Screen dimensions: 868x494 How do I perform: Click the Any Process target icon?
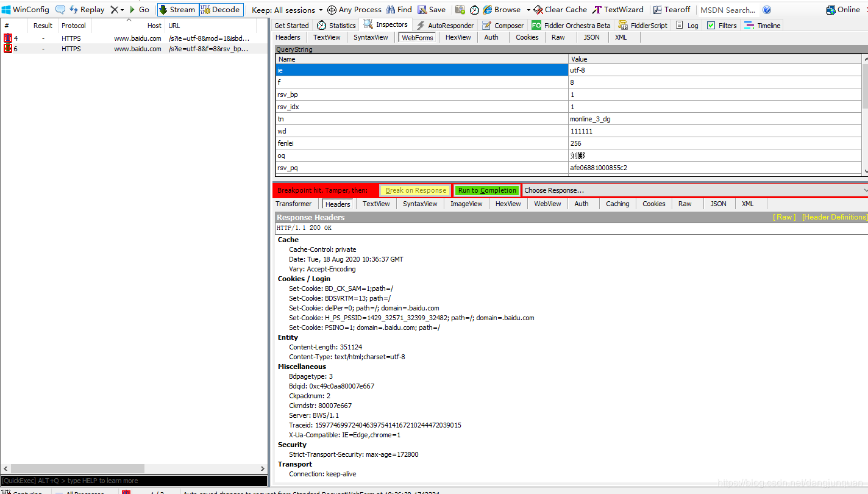click(332, 10)
